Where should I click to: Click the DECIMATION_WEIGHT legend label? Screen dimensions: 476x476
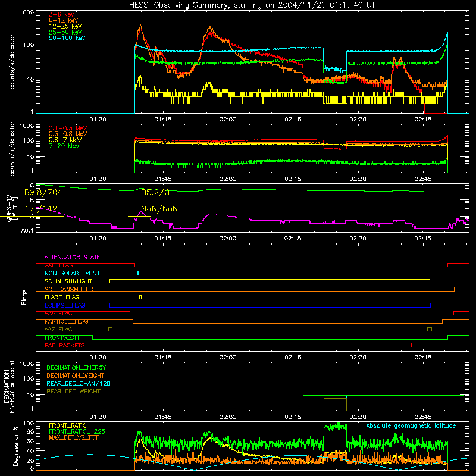pyautogui.click(x=76, y=375)
